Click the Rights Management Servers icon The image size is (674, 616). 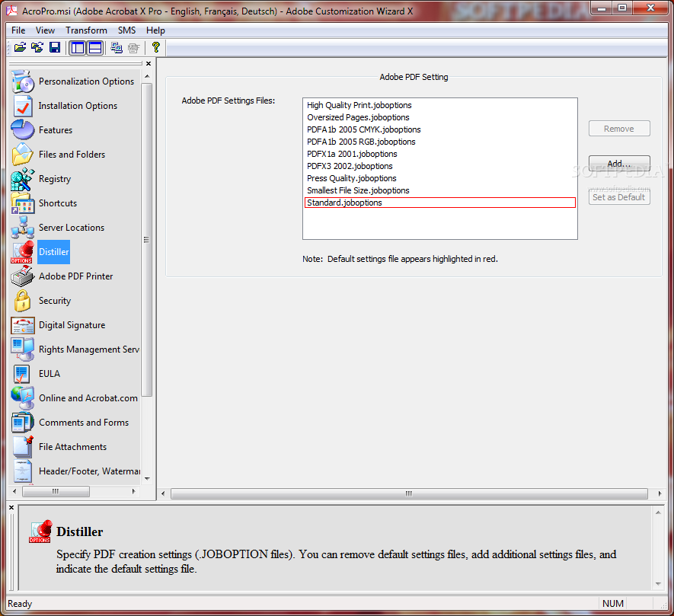(x=23, y=349)
